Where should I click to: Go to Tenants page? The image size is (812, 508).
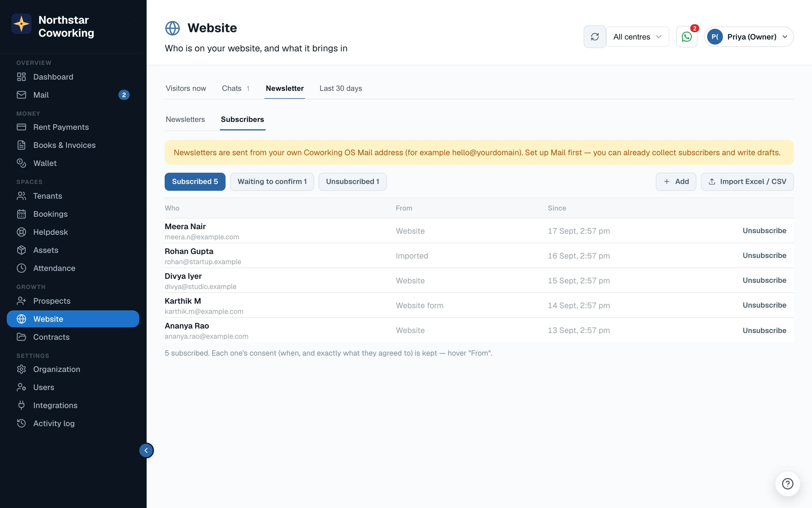[x=73, y=196]
